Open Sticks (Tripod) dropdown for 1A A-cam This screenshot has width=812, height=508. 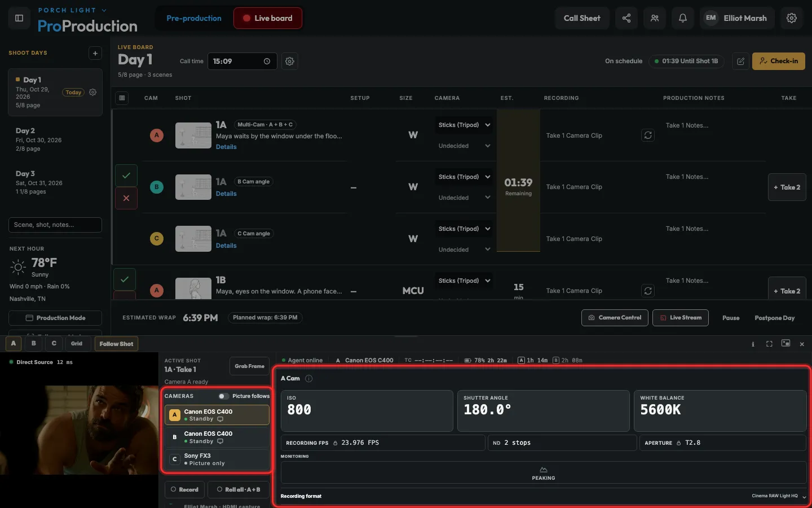(x=464, y=125)
